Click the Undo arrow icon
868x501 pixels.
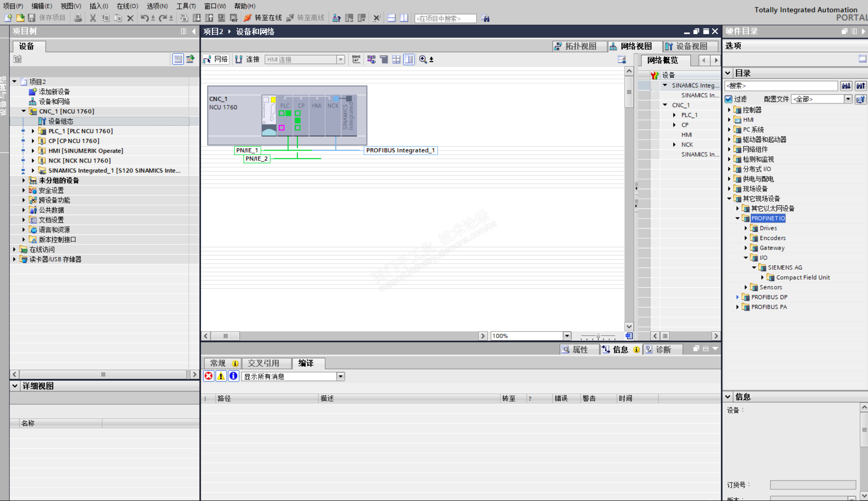click(144, 18)
